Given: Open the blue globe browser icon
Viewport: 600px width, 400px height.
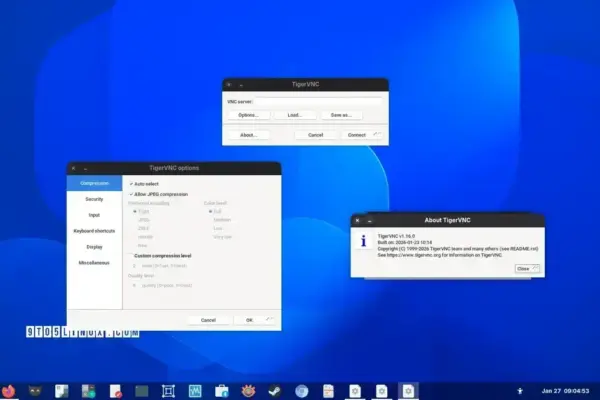Looking at the screenshot, I should click(x=302, y=391).
